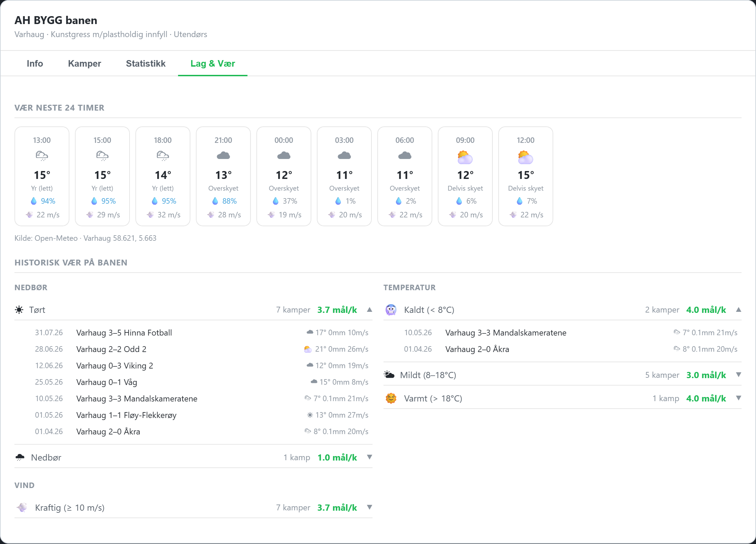Click 7° 0.1mm 21m/s under Kaldt
This screenshot has width=756, height=544.
(710, 333)
